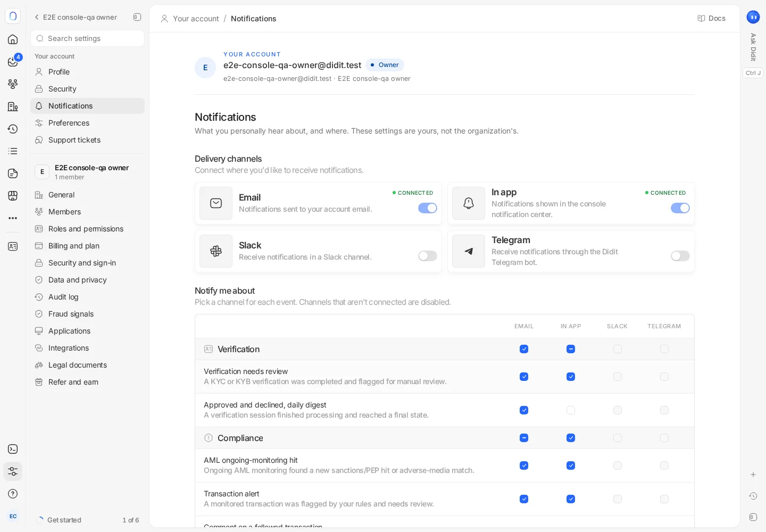
Task: Click the bottom panel icon in right rail
Action: click(x=753, y=517)
